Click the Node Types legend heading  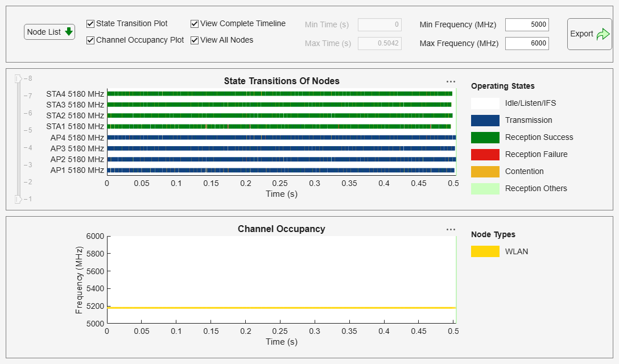(x=493, y=234)
